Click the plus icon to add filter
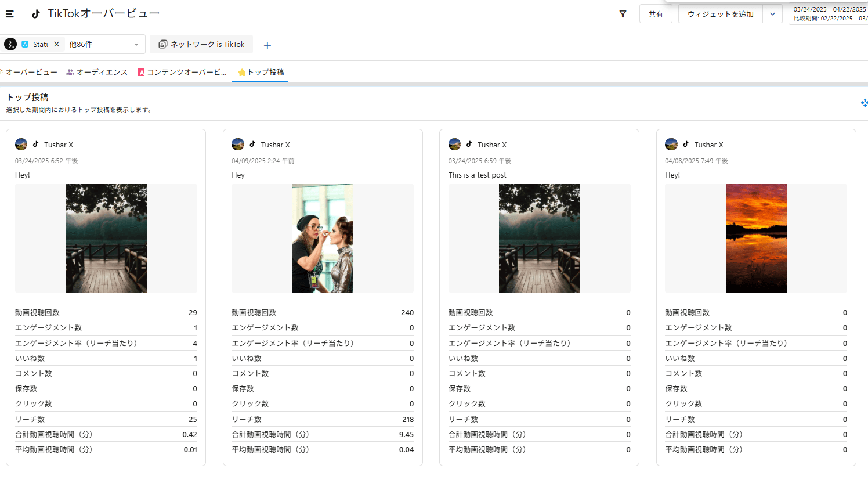The height and width of the screenshot is (487, 868). 267,45
